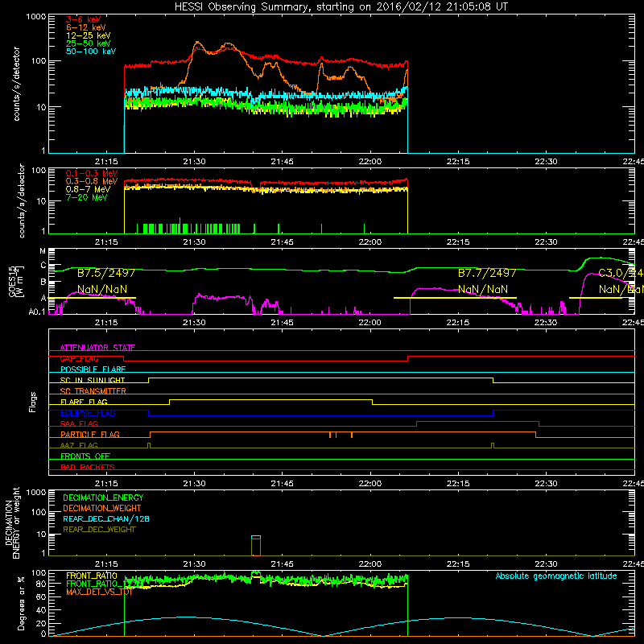
Task: Click the Absolute geomagnetic latitude label
Action: coord(556,576)
